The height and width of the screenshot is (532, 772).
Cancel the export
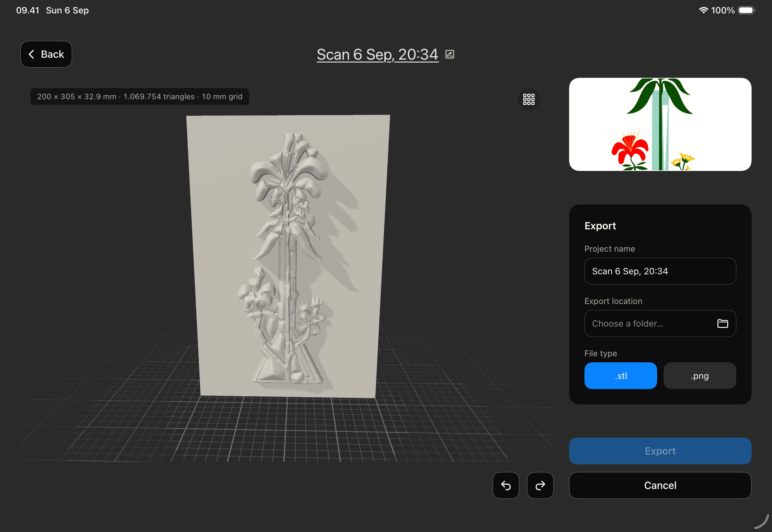(x=660, y=485)
